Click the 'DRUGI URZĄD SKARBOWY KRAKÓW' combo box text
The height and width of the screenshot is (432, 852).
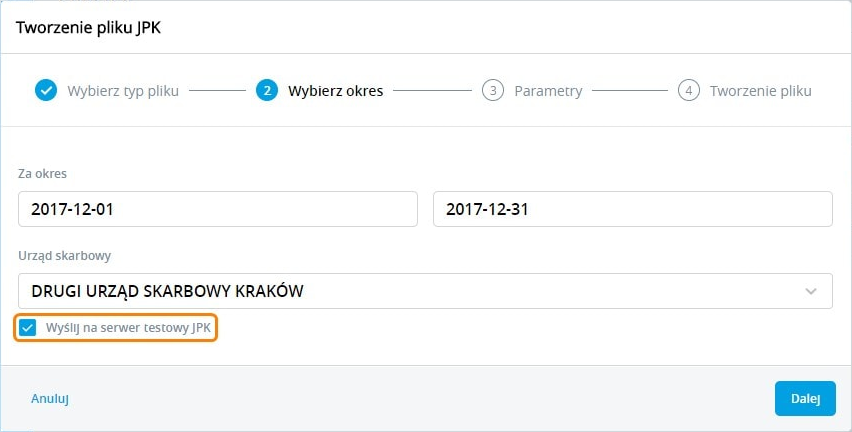pyautogui.click(x=168, y=292)
